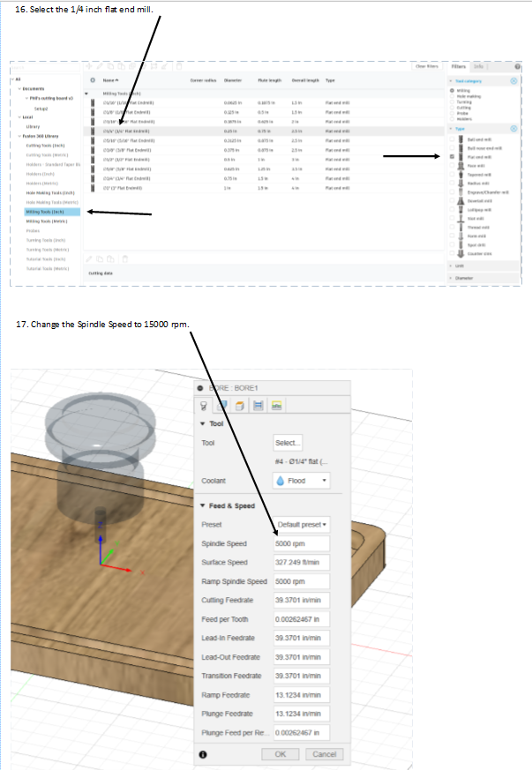The width and height of the screenshot is (532, 770).
Task: Select the Turning radio button
Action: coord(452,102)
